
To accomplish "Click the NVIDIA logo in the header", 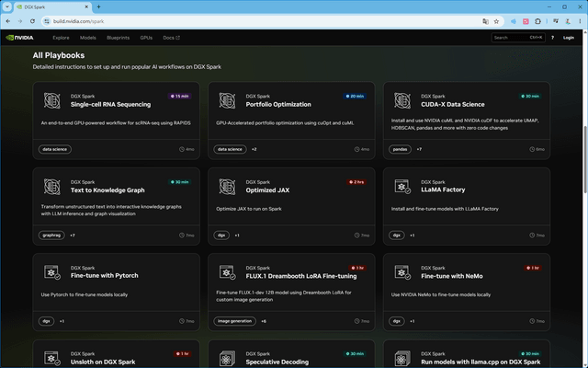I will pyautogui.click(x=20, y=38).
